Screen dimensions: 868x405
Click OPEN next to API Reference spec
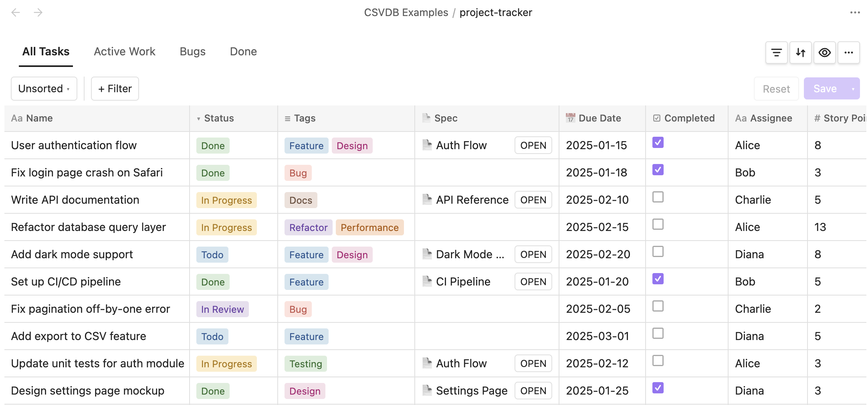point(533,200)
